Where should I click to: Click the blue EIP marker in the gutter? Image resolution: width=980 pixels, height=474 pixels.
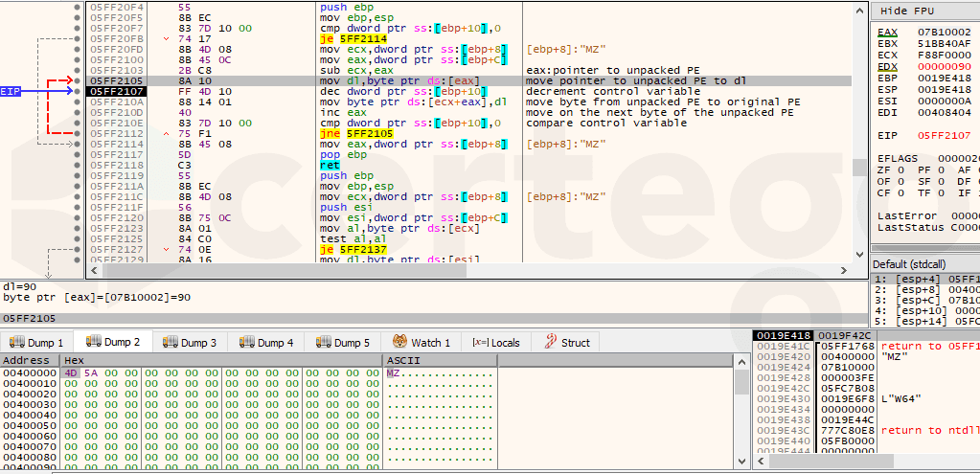11,92
